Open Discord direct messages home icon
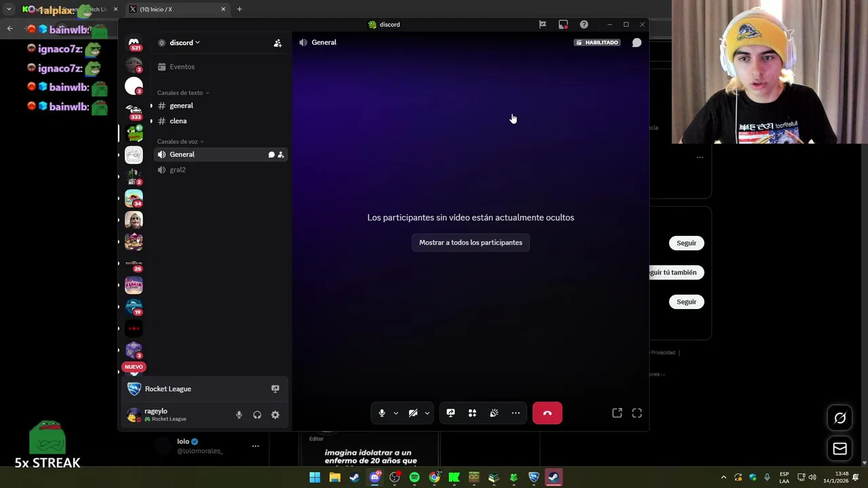This screenshot has width=868, height=488. tap(134, 43)
